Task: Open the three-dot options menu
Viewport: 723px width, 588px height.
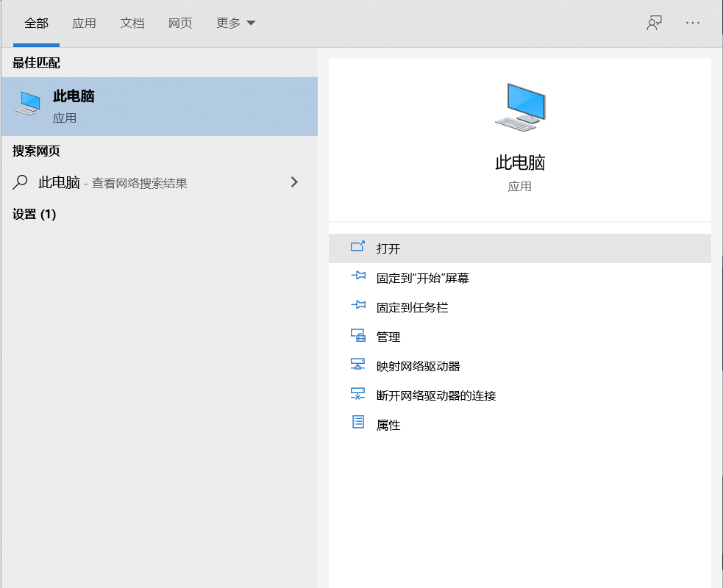Action: pyautogui.click(x=693, y=23)
